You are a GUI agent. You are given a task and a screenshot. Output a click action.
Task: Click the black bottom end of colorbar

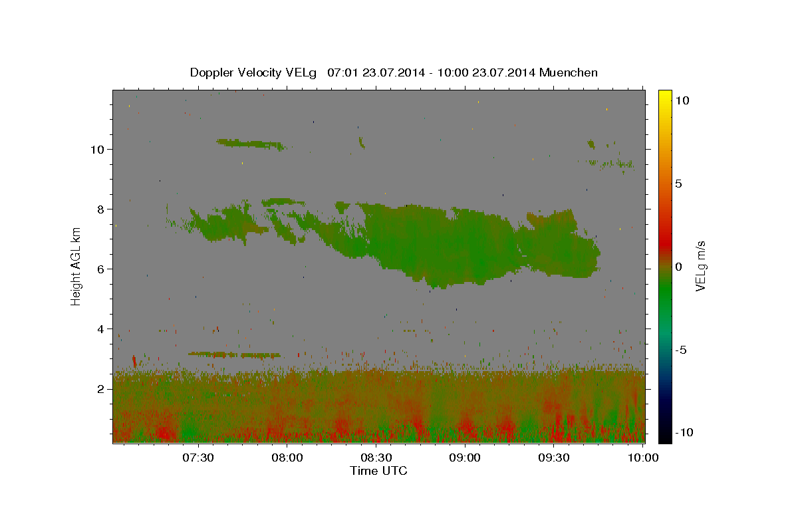(x=664, y=436)
